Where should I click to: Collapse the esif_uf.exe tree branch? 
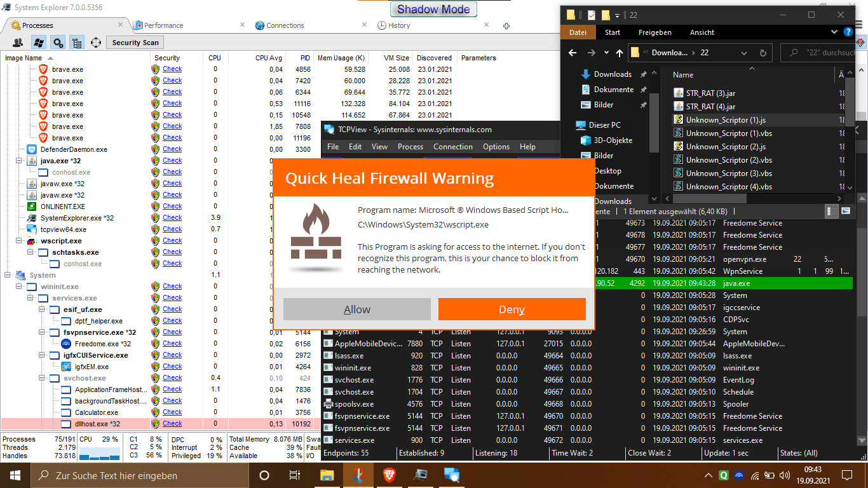coord(41,309)
